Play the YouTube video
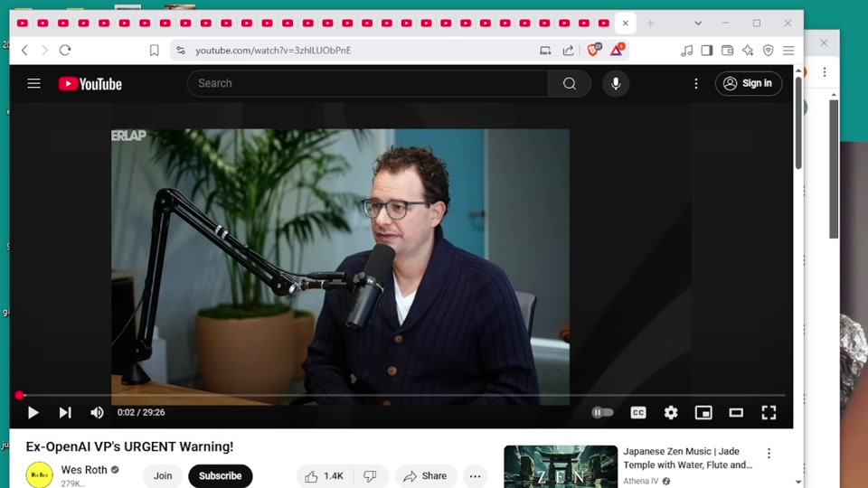868x488 pixels. [x=33, y=413]
